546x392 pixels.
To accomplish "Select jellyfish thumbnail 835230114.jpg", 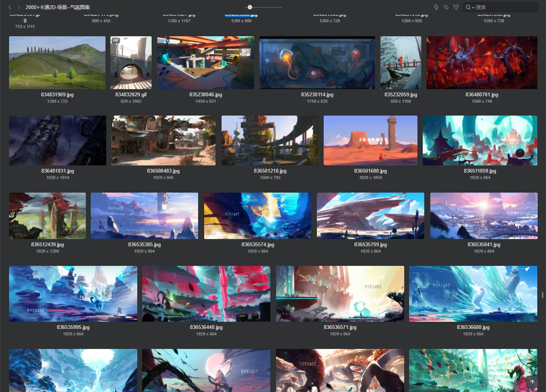I will 317,63.
